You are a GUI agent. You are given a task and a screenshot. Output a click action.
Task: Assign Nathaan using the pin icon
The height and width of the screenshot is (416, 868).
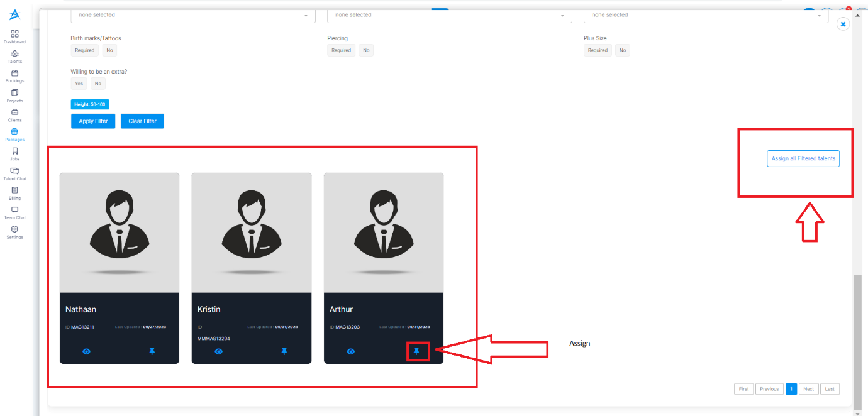point(152,351)
